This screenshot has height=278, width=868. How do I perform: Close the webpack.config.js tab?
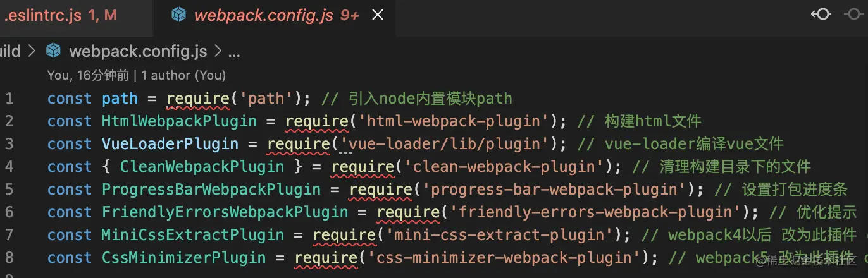[378, 16]
